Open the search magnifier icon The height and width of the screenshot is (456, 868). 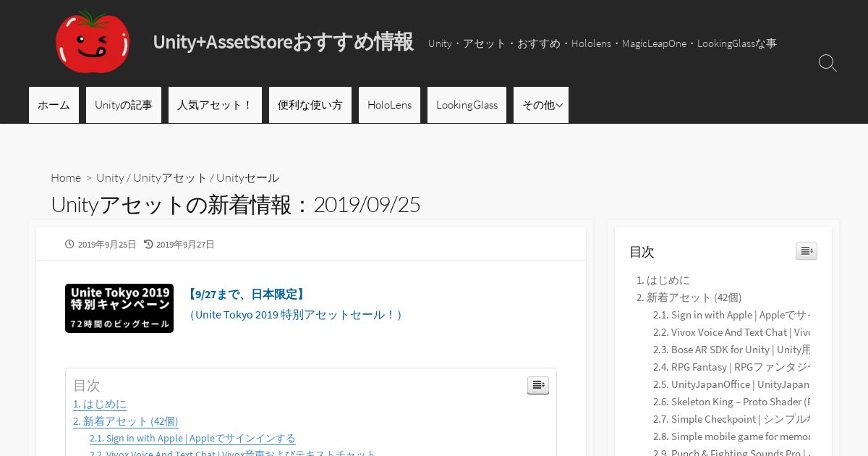827,63
